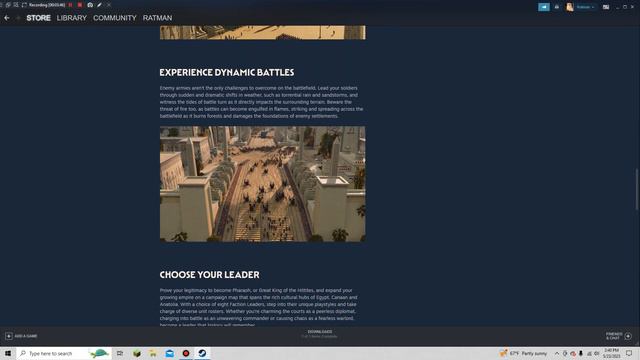Open Friends & Chat panel

tap(614, 336)
